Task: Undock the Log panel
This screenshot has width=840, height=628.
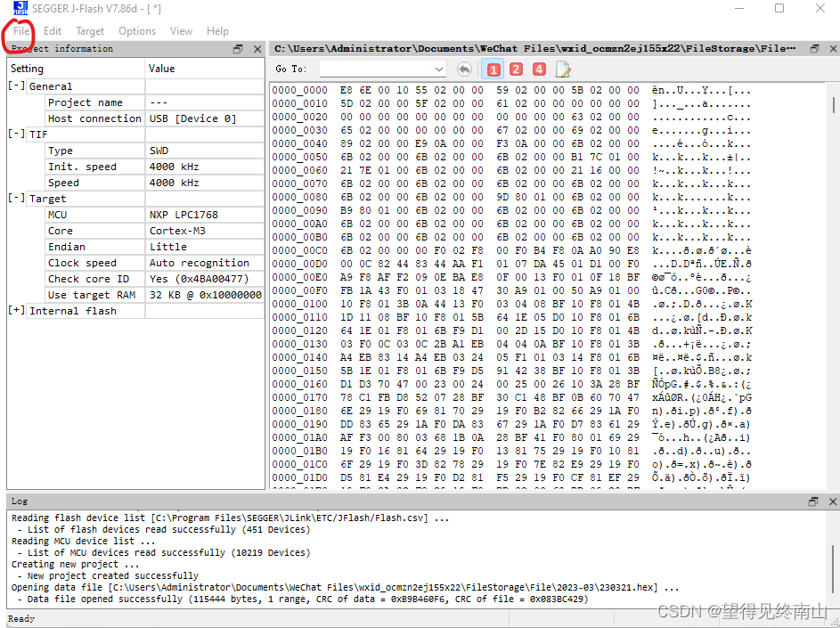Action: pos(813,502)
